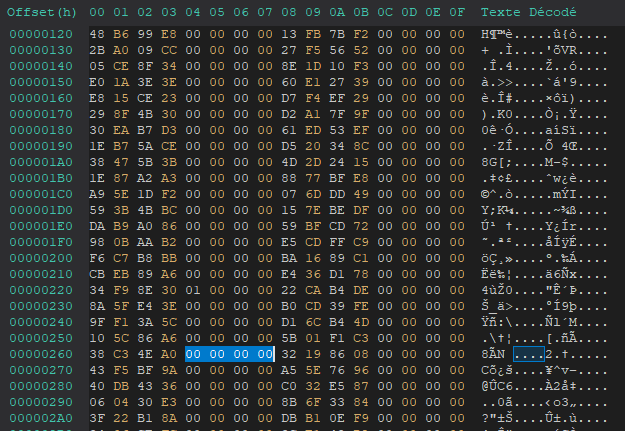Click byte 01 in row 00000220
The height and width of the screenshot is (431, 625).
click(x=193, y=290)
